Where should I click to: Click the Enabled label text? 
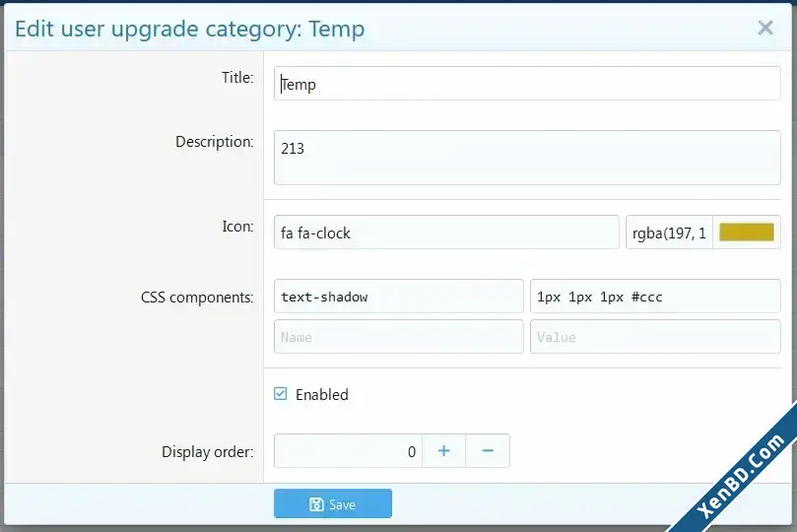(x=322, y=395)
